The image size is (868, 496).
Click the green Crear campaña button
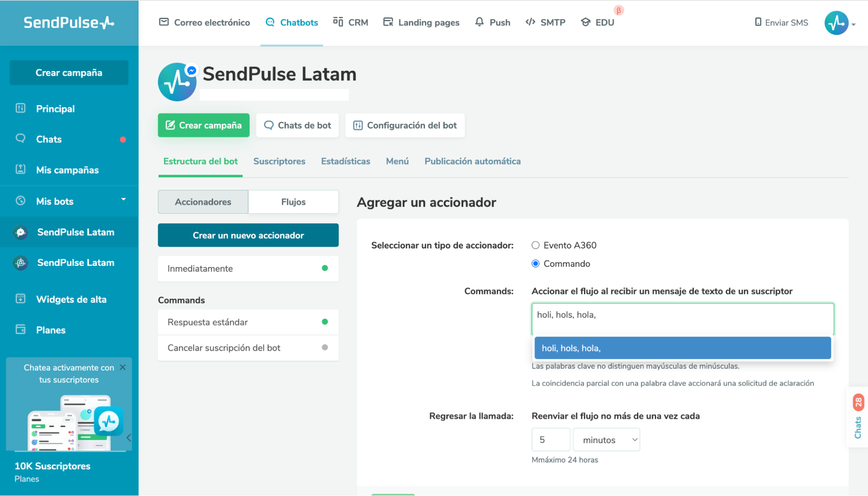tap(204, 126)
